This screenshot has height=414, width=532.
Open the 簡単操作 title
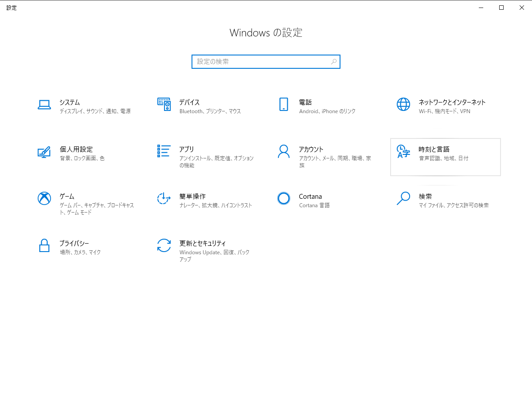192,196
